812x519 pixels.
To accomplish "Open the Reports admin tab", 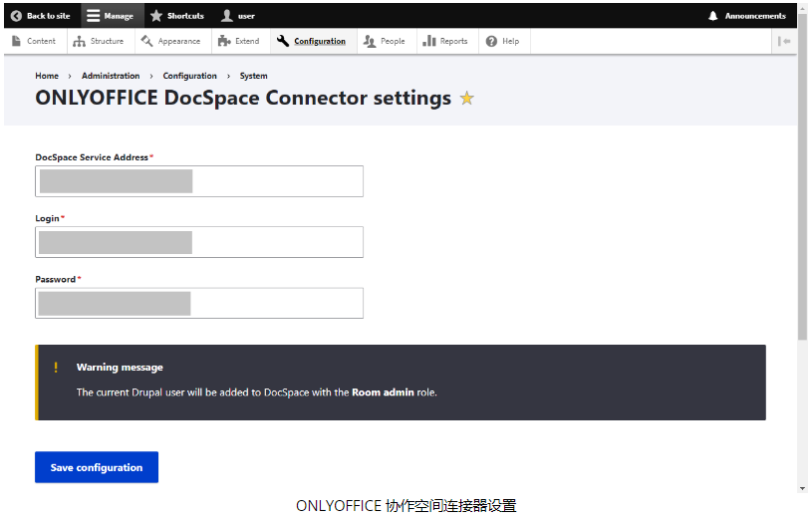I will click(x=453, y=41).
